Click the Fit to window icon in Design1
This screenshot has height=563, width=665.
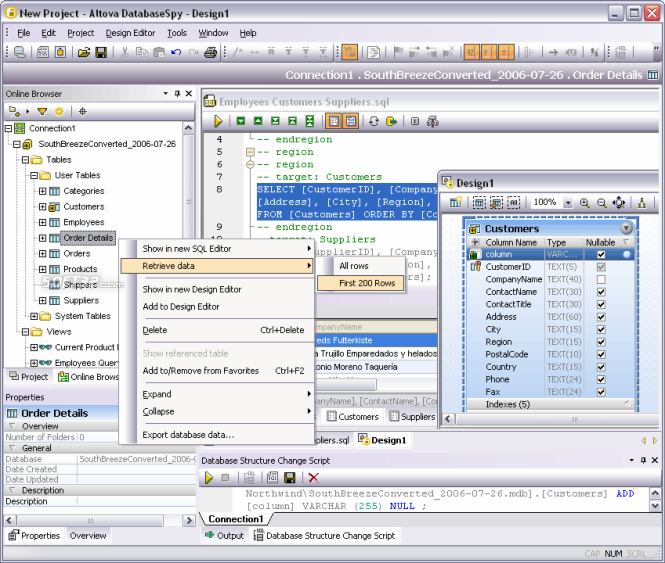[x=619, y=203]
